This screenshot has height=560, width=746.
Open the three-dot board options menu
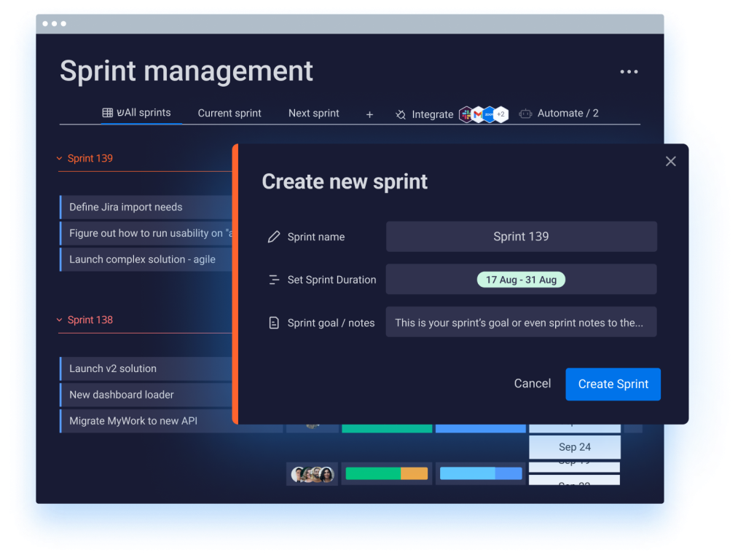[x=629, y=72]
